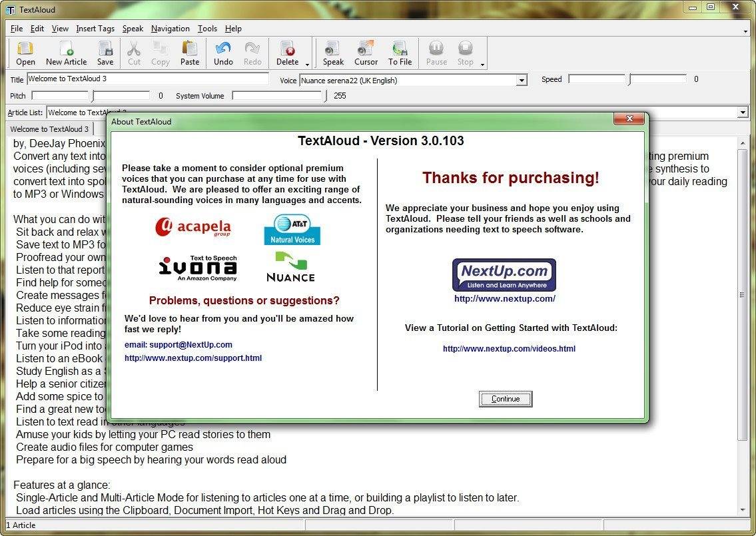Click scroll down arrow of article text
The image size is (756, 536).
742,509
